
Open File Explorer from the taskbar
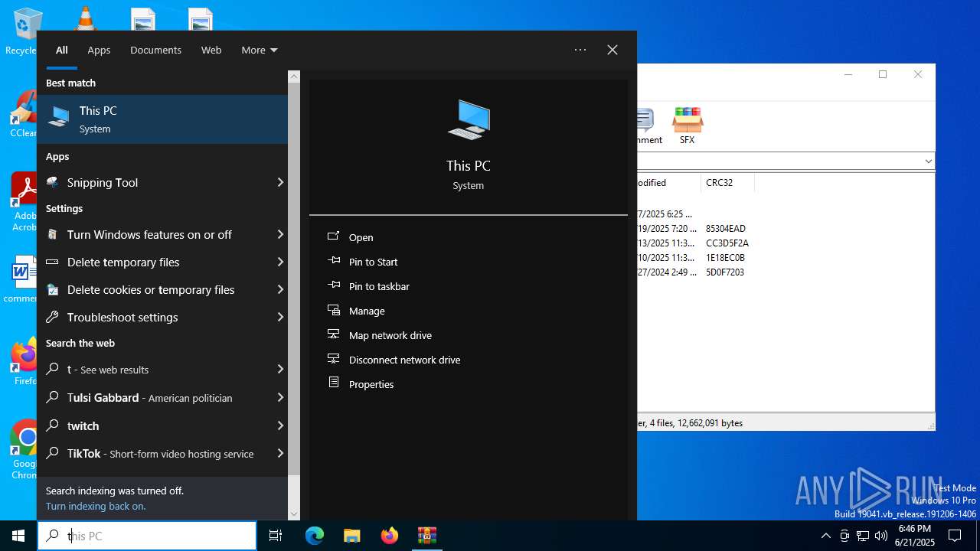pos(352,536)
